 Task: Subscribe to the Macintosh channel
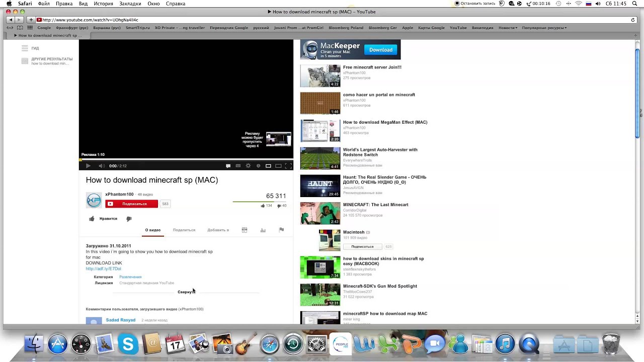click(362, 247)
